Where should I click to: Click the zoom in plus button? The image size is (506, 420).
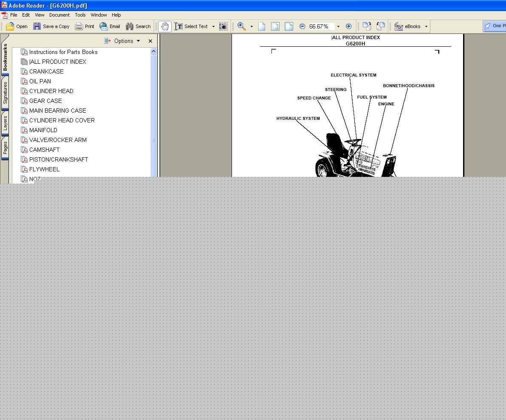348,26
